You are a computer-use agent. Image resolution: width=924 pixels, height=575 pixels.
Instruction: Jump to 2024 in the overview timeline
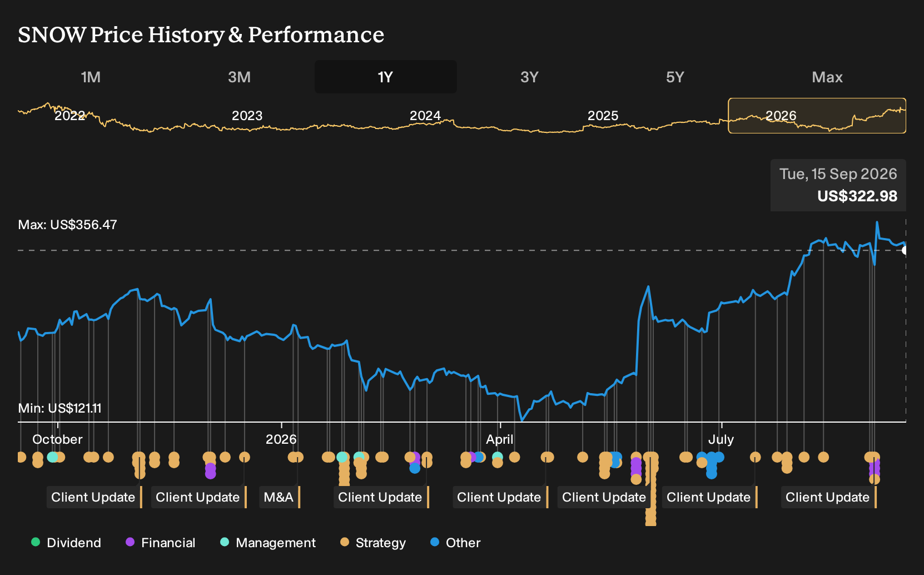coord(425,116)
